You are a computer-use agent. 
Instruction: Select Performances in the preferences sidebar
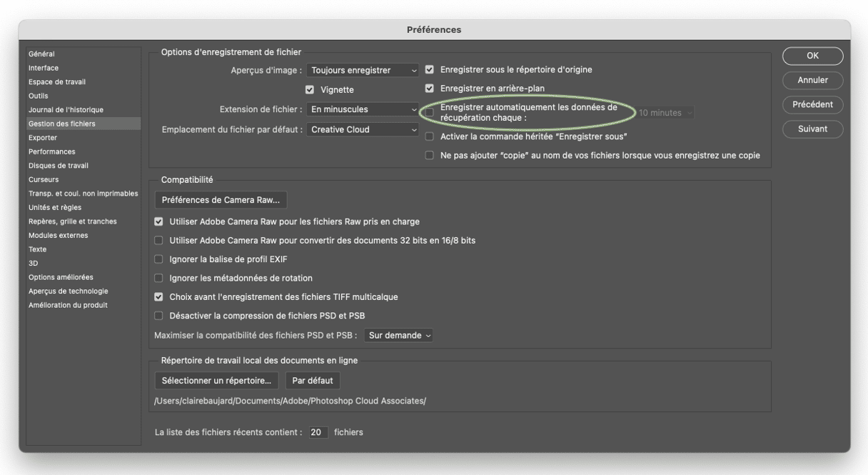(51, 151)
